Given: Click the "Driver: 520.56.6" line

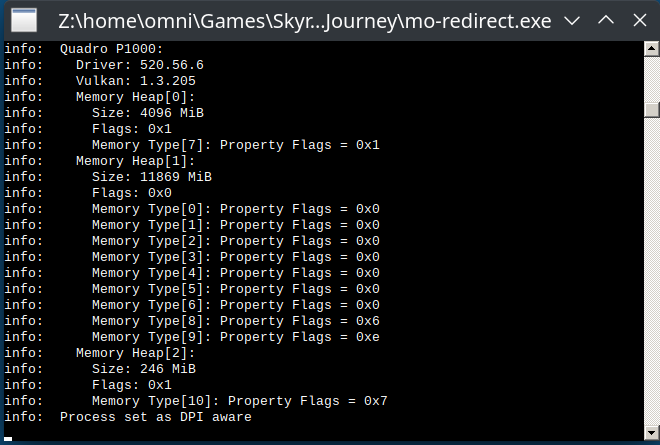Looking at the screenshot, I should coord(139,65).
